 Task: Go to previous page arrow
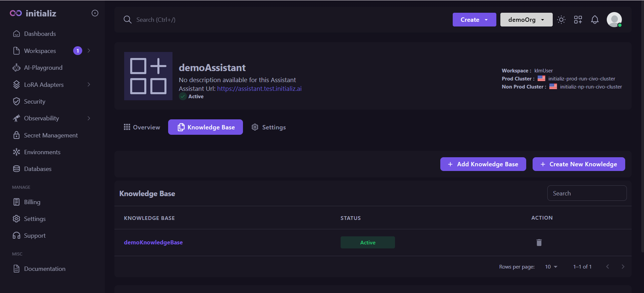pos(607,267)
